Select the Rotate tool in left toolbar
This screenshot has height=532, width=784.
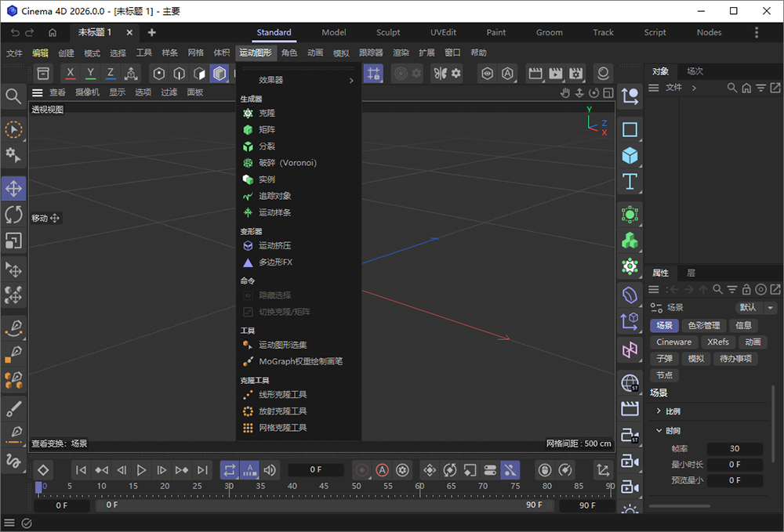pyautogui.click(x=14, y=214)
